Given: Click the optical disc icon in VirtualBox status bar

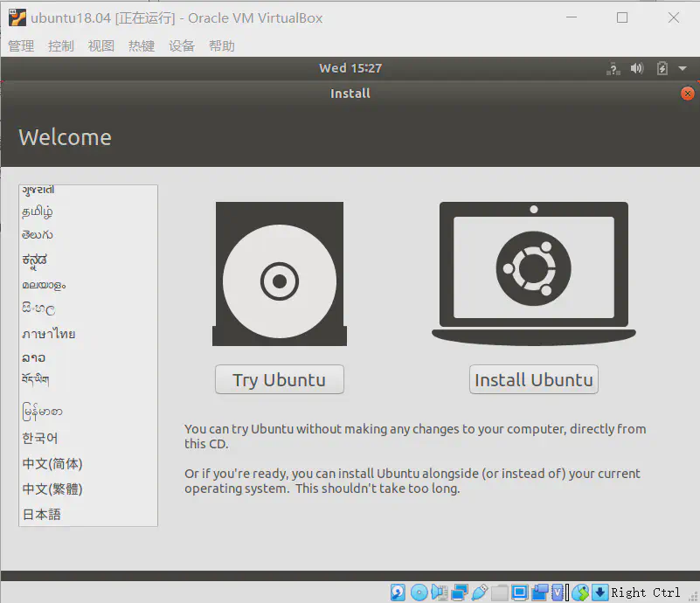Looking at the screenshot, I should coord(419,593).
